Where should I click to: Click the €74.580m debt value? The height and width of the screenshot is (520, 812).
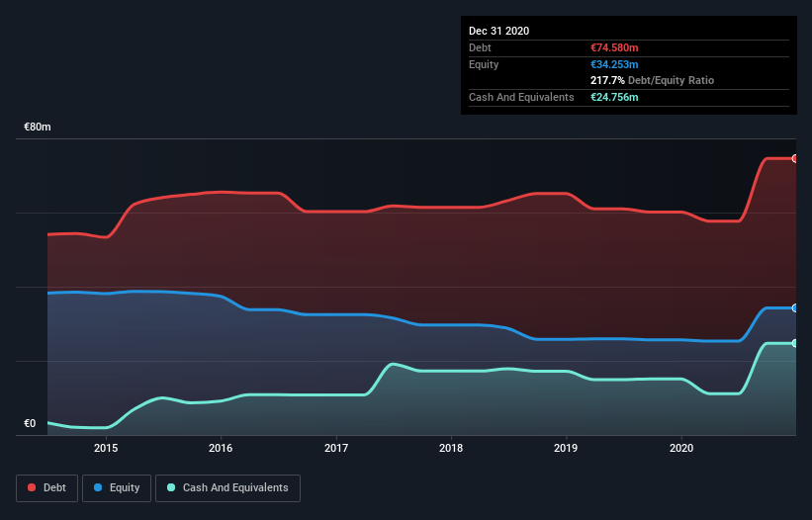(x=614, y=47)
